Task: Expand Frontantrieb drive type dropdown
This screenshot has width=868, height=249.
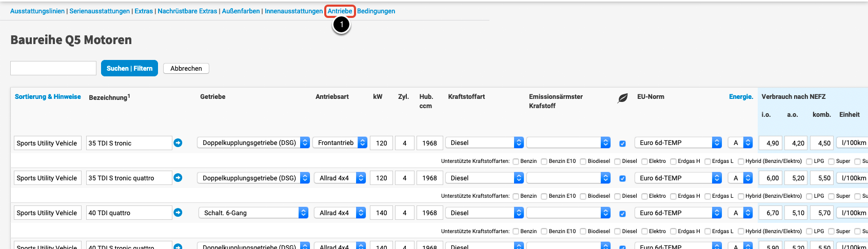Action: (x=341, y=143)
